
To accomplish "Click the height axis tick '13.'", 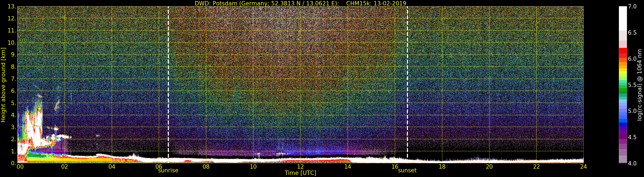I will 12,6.
